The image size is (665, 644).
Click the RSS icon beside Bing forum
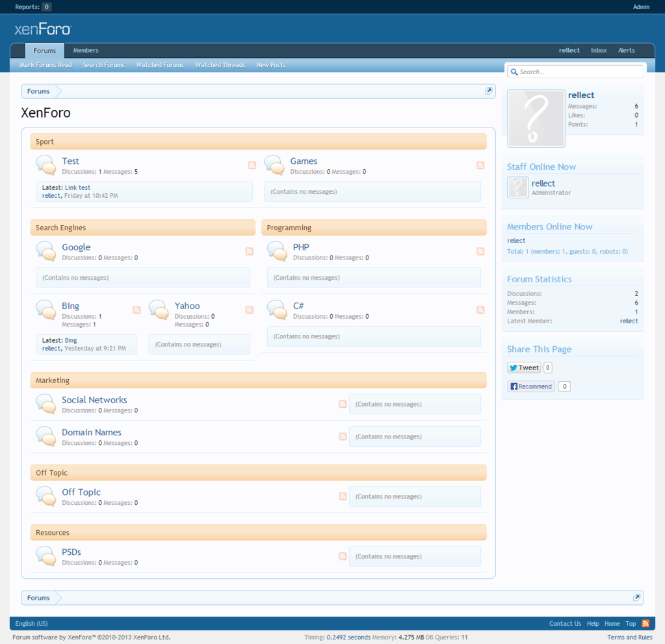pyautogui.click(x=137, y=310)
